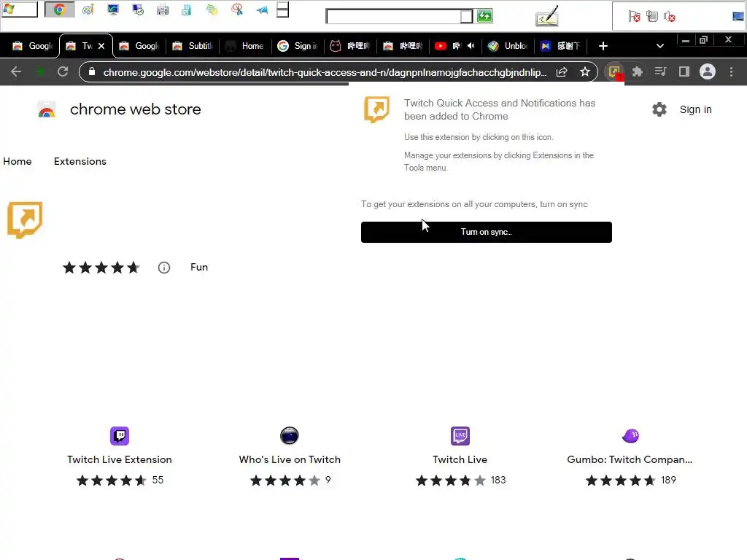Open the printer icon in the taskbar
The image size is (747, 560).
(163, 10)
